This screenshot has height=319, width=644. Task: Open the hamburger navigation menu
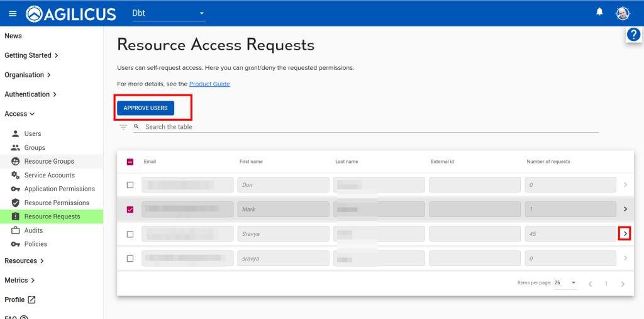coord(13,13)
